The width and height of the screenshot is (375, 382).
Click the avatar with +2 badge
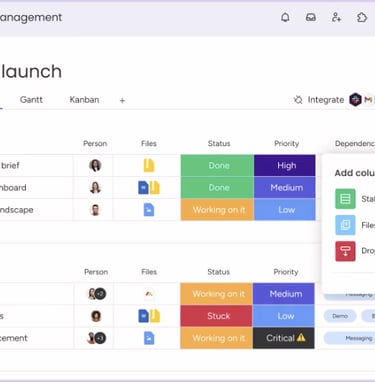pos(97,294)
